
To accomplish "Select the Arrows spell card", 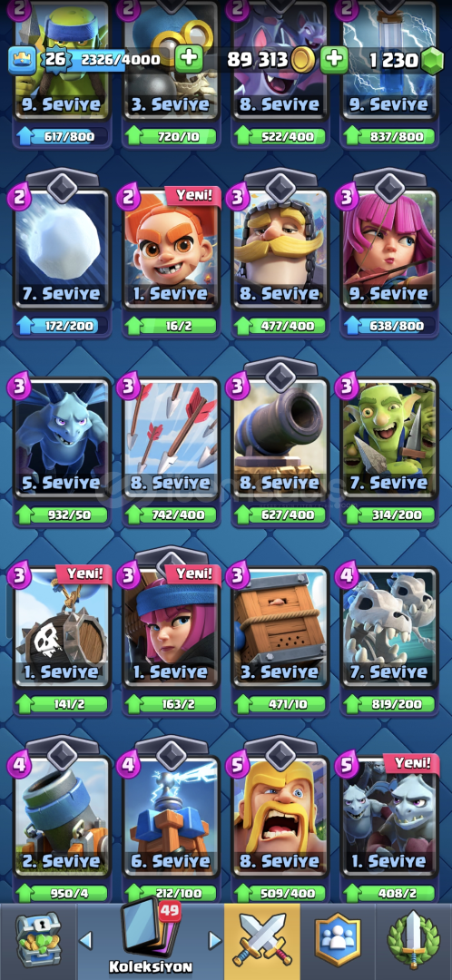I will [x=172, y=437].
